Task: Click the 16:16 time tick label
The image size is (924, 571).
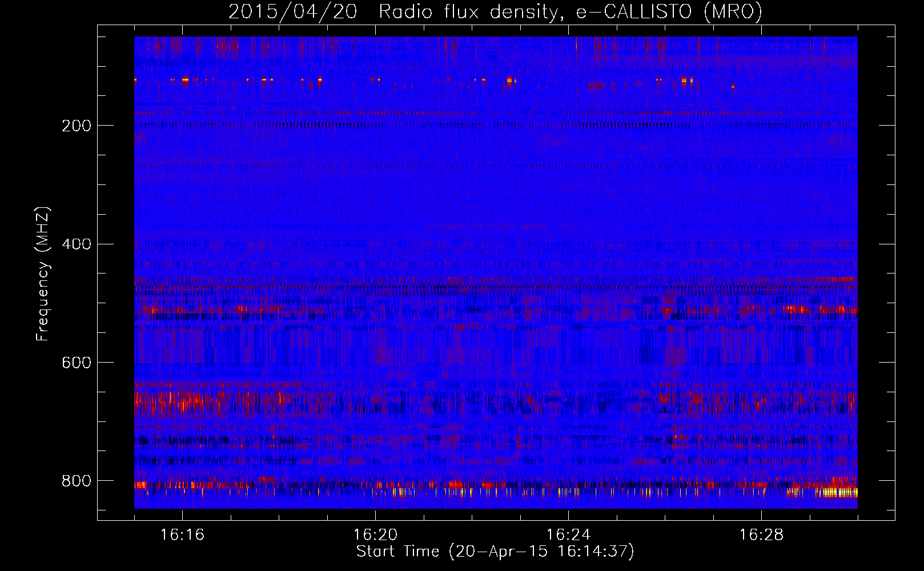Action: click(183, 535)
